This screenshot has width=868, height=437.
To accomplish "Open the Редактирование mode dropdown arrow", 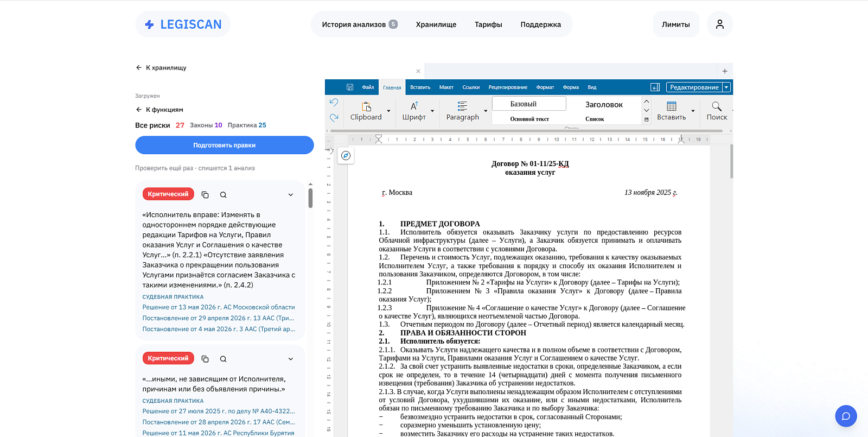I will [x=726, y=87].
